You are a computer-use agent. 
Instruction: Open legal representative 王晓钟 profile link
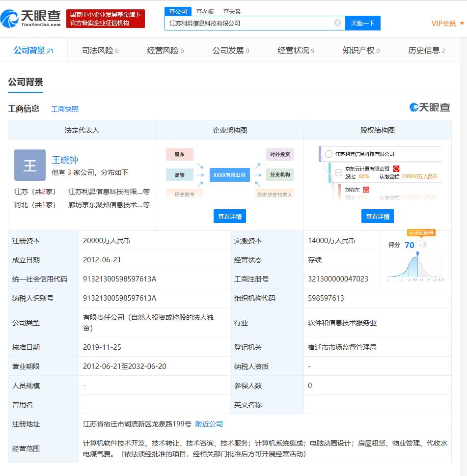point(65,160)
